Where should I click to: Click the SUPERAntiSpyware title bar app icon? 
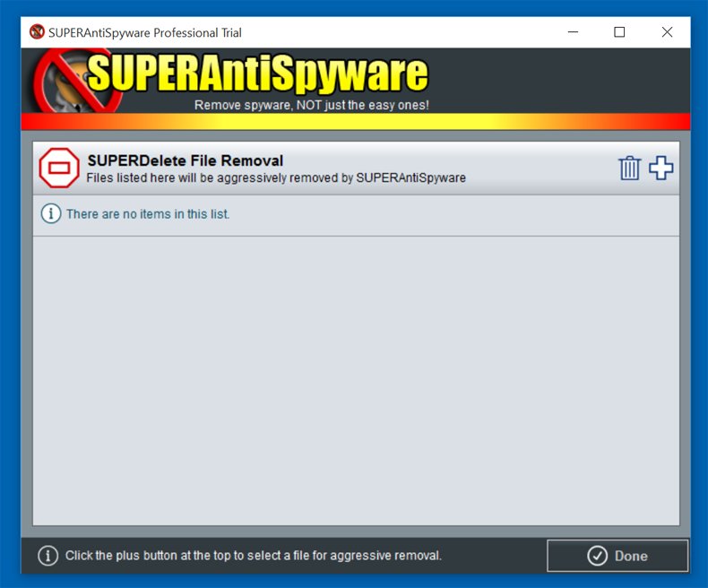pos(37,32)
